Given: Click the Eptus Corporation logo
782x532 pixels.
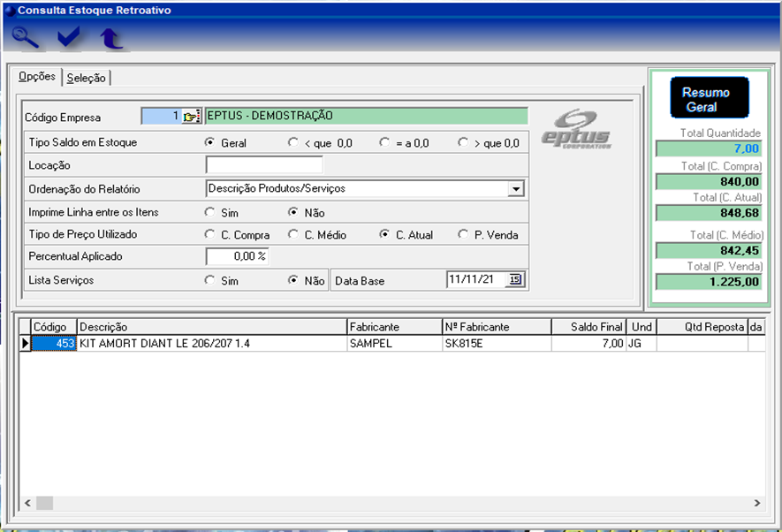Looking at the screenshot, I should pos(576,130).
